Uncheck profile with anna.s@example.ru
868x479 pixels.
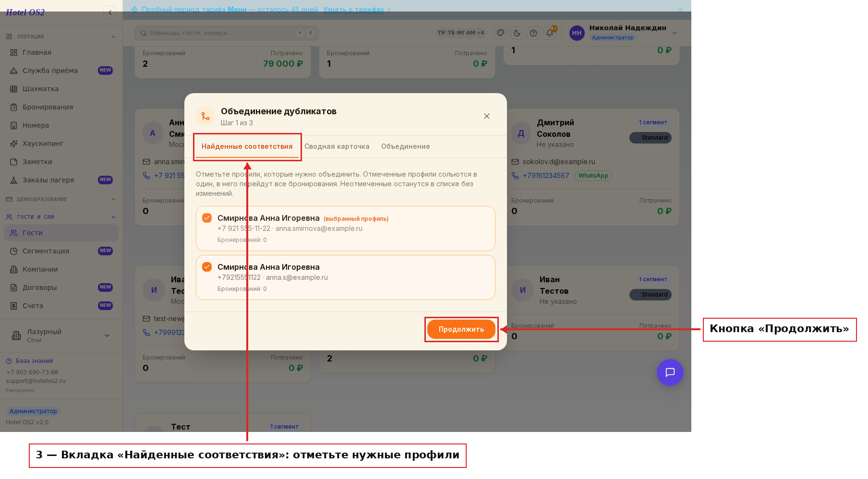coord(207,267)
